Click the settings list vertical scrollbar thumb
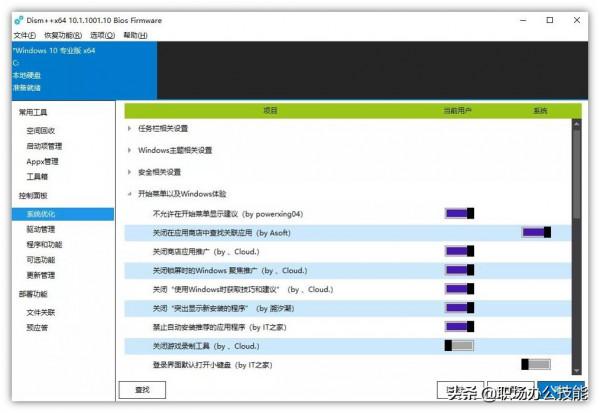 [x=577, y=174]
